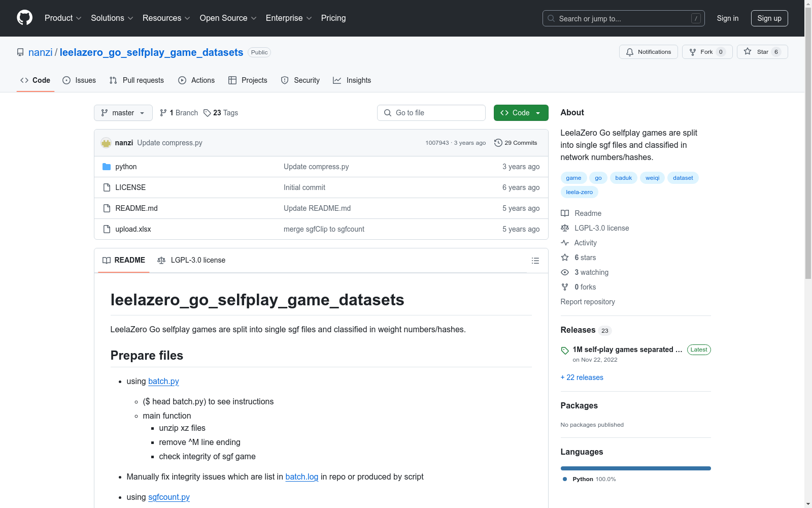The width and height of the screenshot is (812, 508).
Task: Click the Readme book icon in About
Action: point(565,213)
